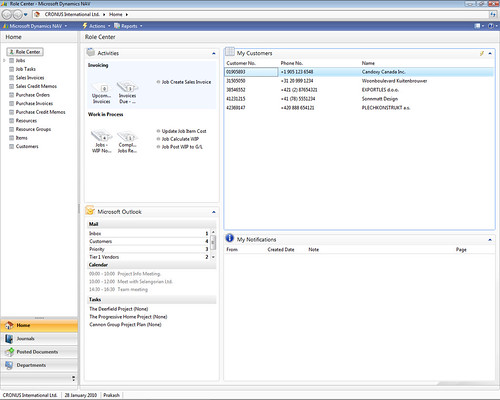The height and width of the screenshot is (400, 500).
Task: Sort by Phone No. column header
Action: click(292, 63)
